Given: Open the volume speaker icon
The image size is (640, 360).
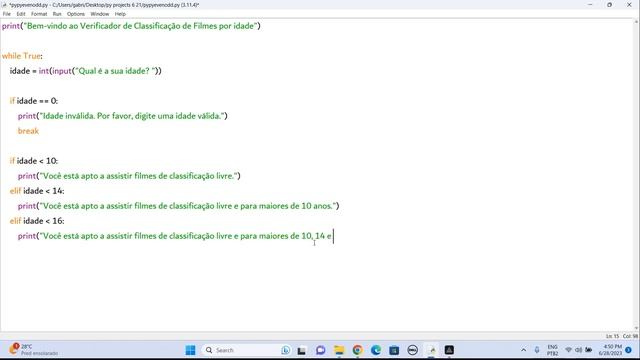Looking at the screenshot, I should pyautogui.click(x=578, y=350).
